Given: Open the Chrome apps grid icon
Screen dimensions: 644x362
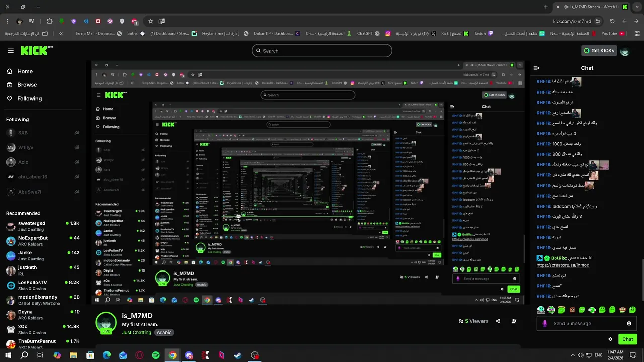Looking at the screenshot, I should pyautogui.click(x=636, y=34).
